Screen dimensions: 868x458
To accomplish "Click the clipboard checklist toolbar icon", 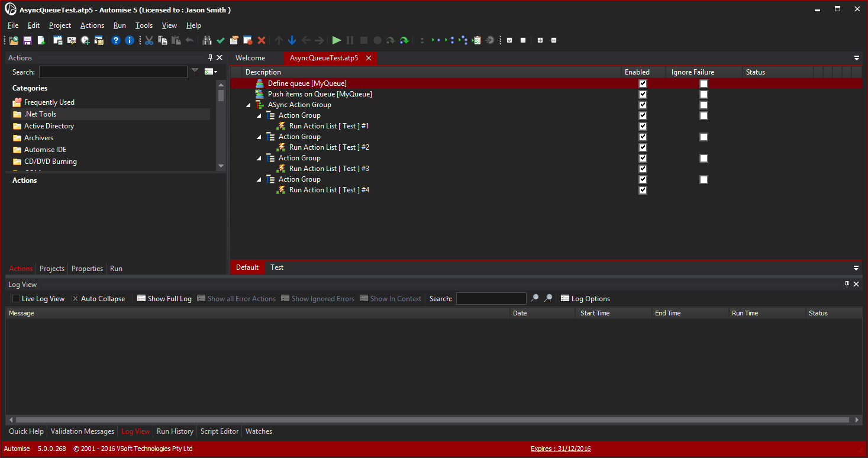I will click(477, 40).
